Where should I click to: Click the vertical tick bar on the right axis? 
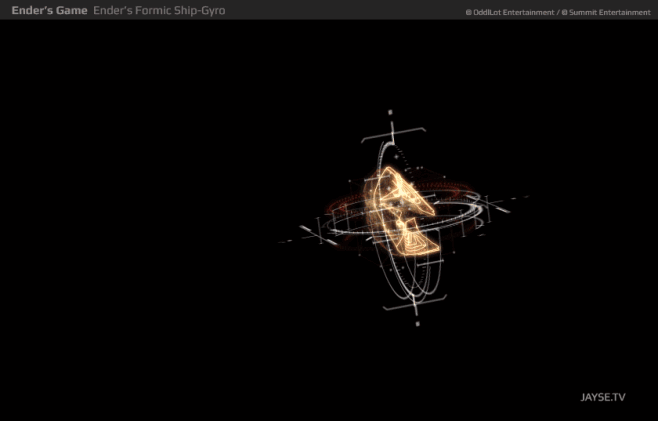[x=488, y=207]
